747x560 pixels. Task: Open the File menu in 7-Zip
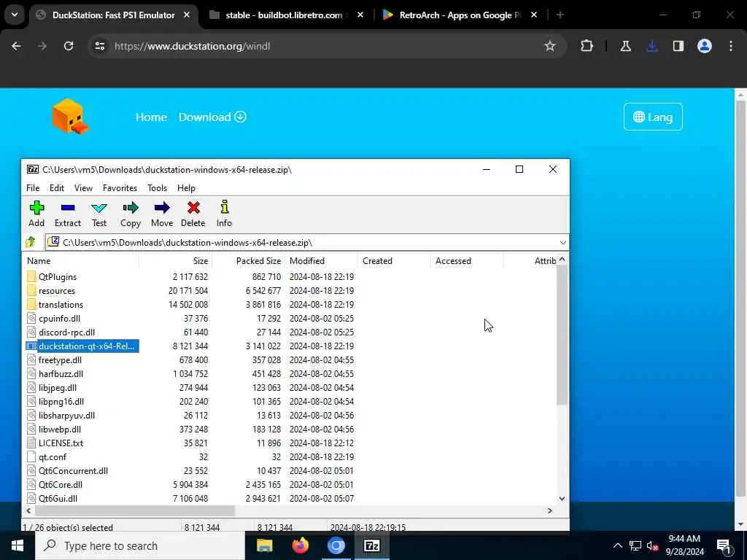click(x=33, y=188)
